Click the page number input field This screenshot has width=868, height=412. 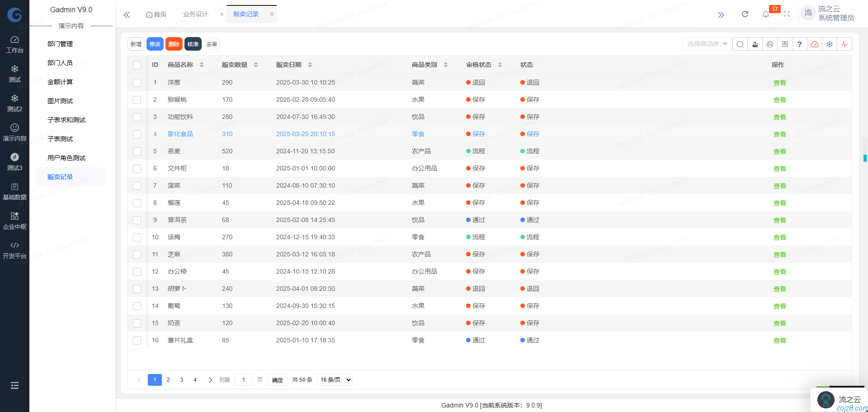pos(243,379)
